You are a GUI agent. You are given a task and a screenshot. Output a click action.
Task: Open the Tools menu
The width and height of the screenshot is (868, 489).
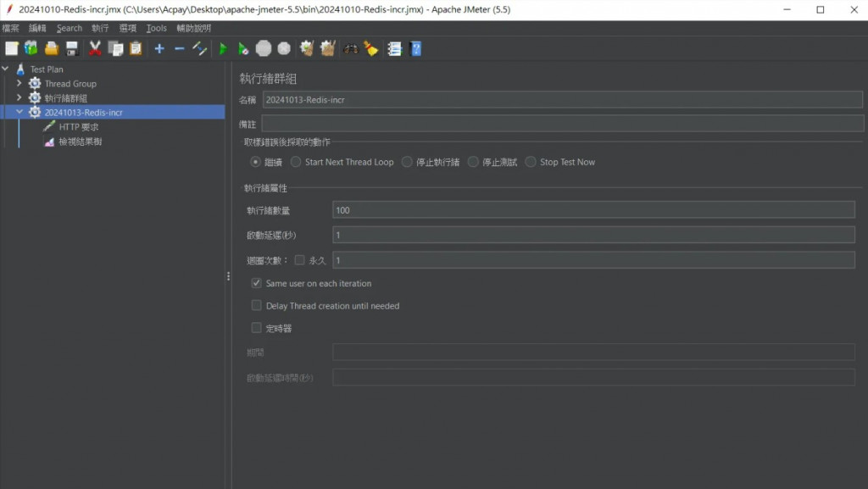157,28
